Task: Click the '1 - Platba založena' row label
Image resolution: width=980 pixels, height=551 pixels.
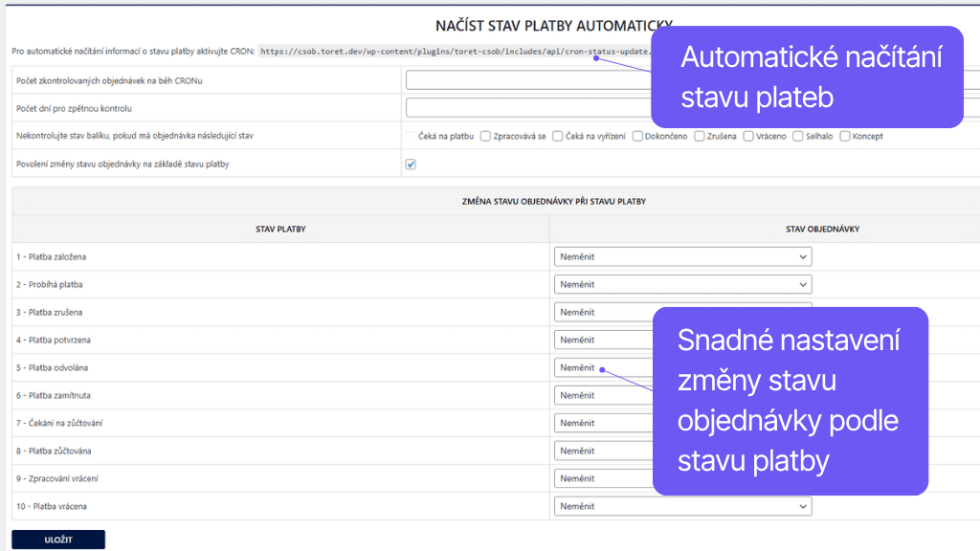Action: [x=52, y=256]
